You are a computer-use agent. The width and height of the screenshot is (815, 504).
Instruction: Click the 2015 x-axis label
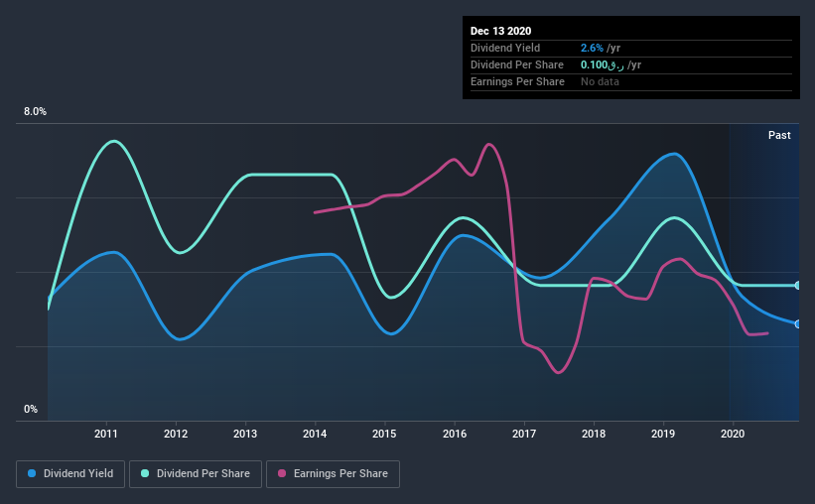click(384, 434)
